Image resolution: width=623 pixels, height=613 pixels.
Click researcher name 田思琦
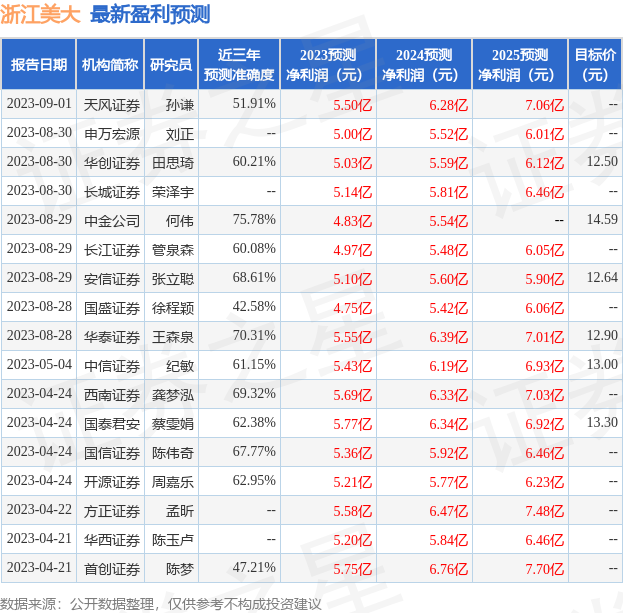[x=173, y=163]
